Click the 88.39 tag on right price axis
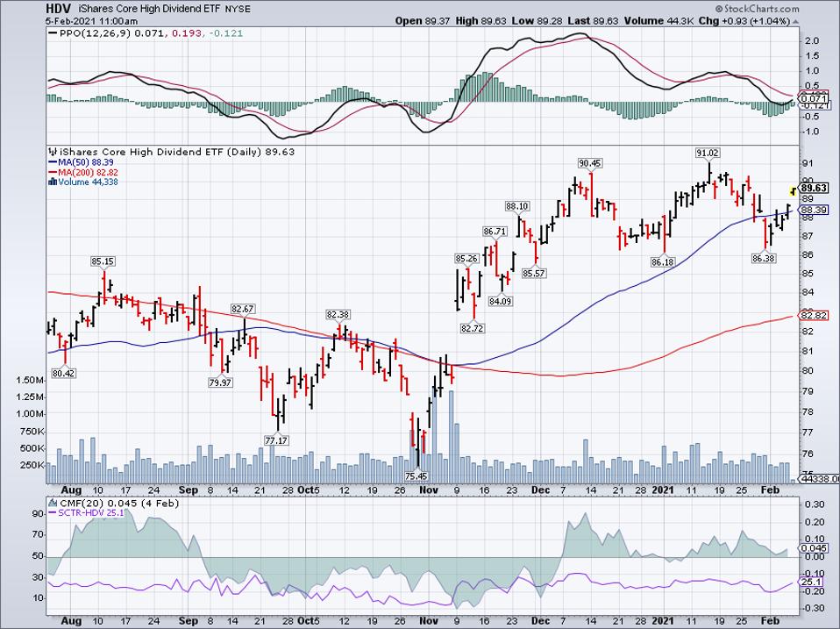Image resolution: width=840 pixels, height=629 pixels. pos(814,210)
